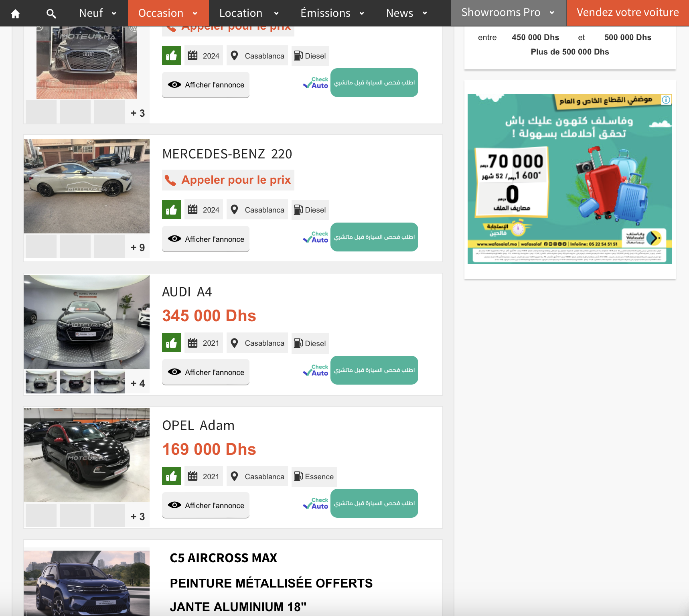
Task: Click eye icon in Audi A4 Afficher l'annonce
Action: point(174,372)
